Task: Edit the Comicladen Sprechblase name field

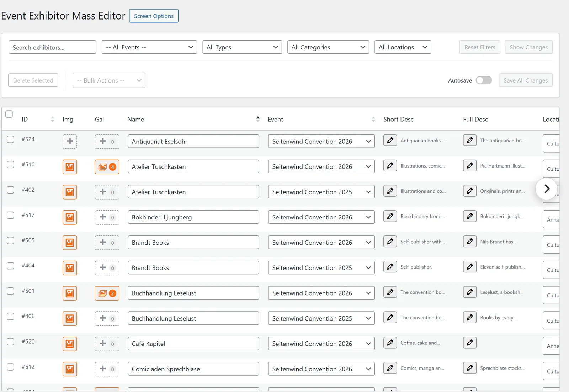Action: (x=193, y=369)
